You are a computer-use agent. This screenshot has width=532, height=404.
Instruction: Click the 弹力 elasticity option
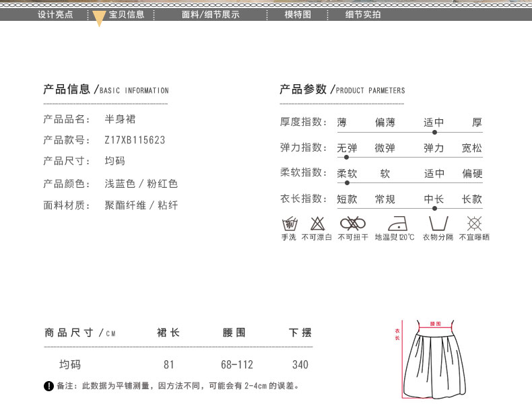[434, 148]
